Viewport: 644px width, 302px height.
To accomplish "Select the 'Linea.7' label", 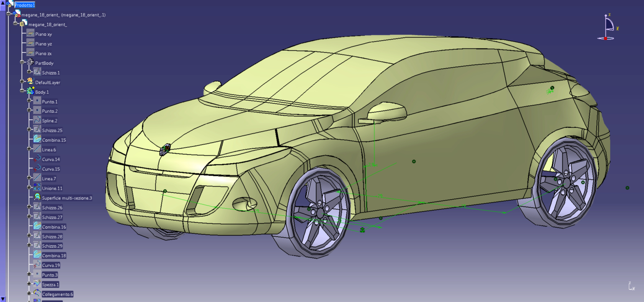I will tap(49, 179).
